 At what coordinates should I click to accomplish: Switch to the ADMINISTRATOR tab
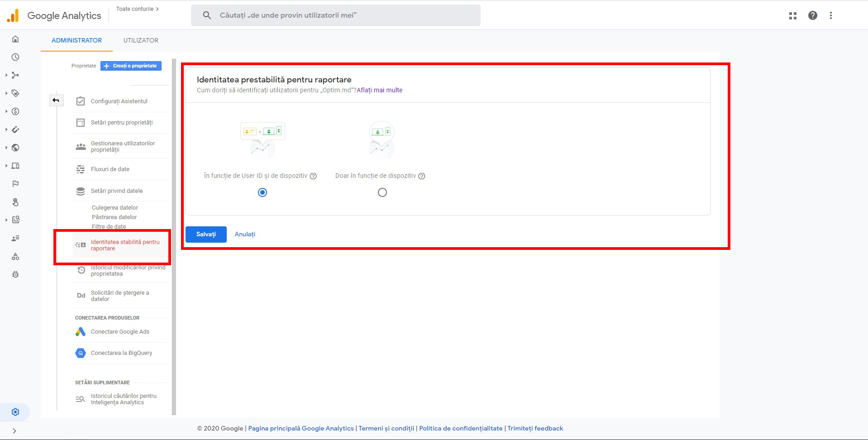tap(76, 40)
